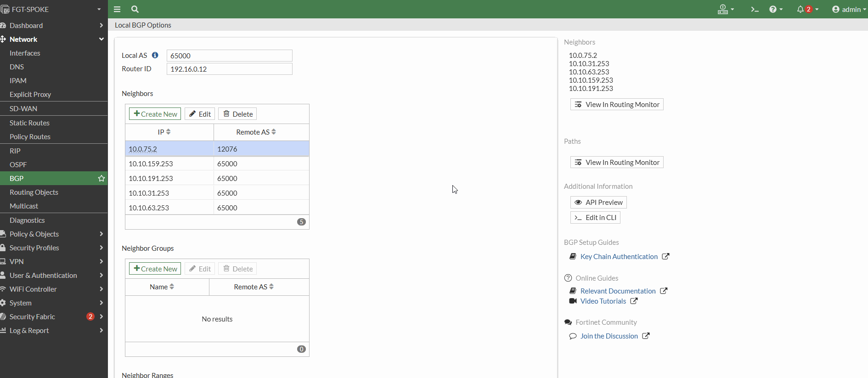Open Key Chain Authentication guide

coord(619,256)
